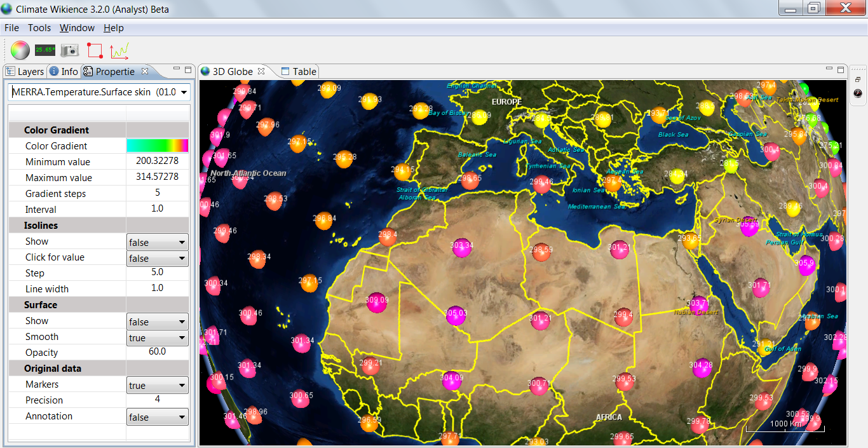This screenshot has height=448, width=868.
Task: Open the clock view in right sidebar
Action: pyautogui.click(x=858, y=93)
